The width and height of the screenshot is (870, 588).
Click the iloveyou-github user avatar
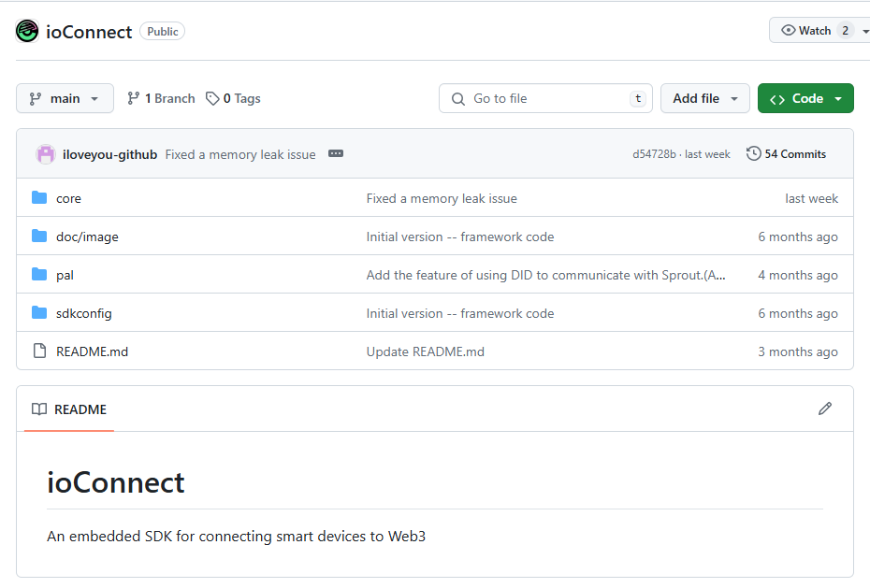coord(46,154)
